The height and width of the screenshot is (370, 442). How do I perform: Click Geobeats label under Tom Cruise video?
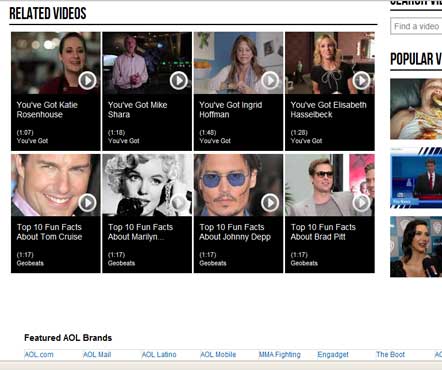[x=30, y=263]
